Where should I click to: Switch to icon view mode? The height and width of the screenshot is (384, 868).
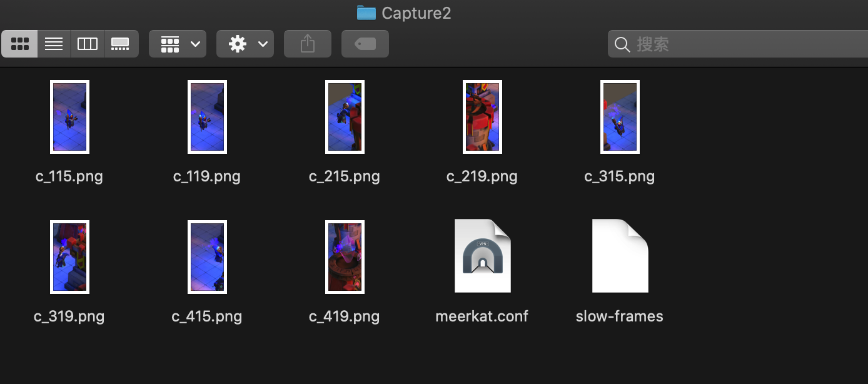[20, 44]
